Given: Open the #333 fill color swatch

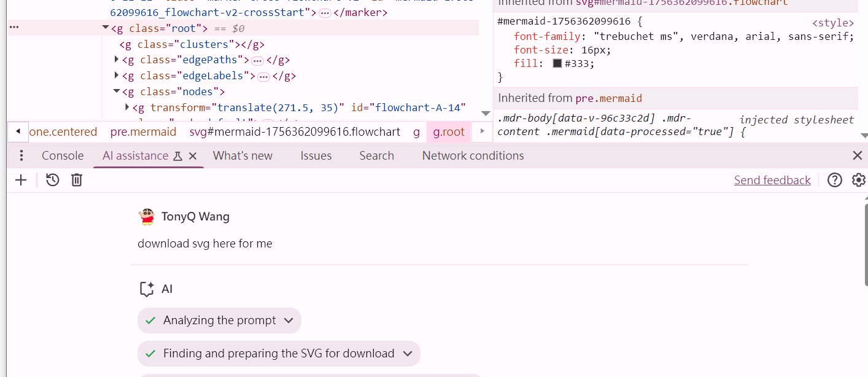Looking at the screenshot, I should coord(557,63).
